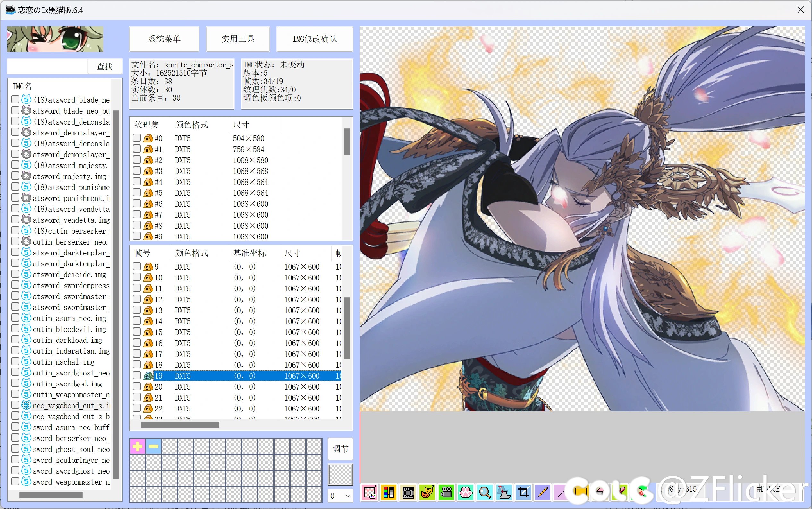Click the 帧号 column header
The height and width of the screenshot is (509, 812).
pyautogui.click(x=151, y=253)
